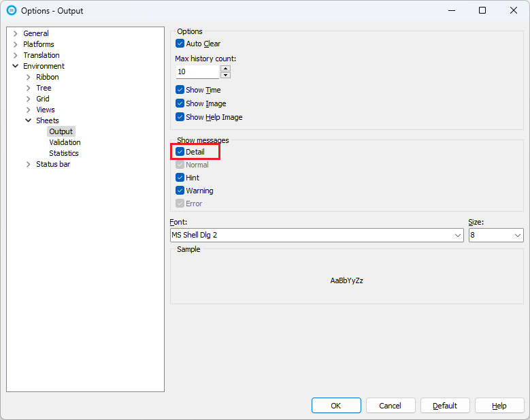The width and height of the screenshot is (530, 420).
Task: Select the Environment category label
Action: click(x=44, y=66)
